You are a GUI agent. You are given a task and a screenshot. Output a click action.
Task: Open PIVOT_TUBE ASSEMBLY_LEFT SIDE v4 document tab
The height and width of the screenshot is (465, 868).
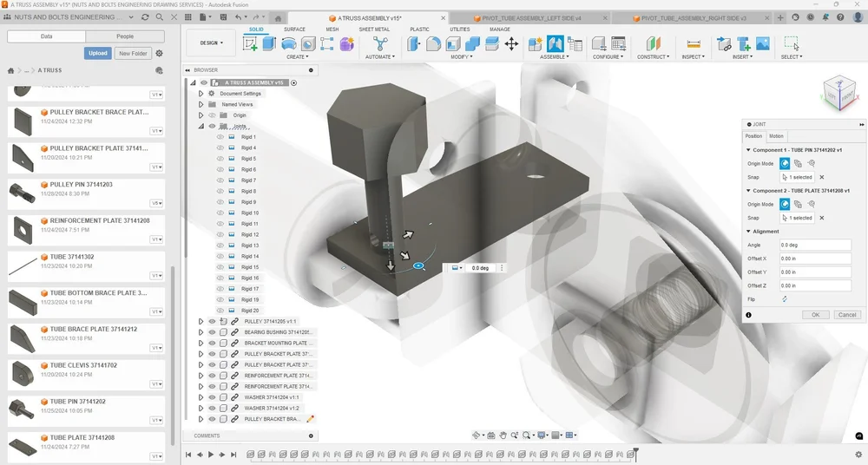531,18
